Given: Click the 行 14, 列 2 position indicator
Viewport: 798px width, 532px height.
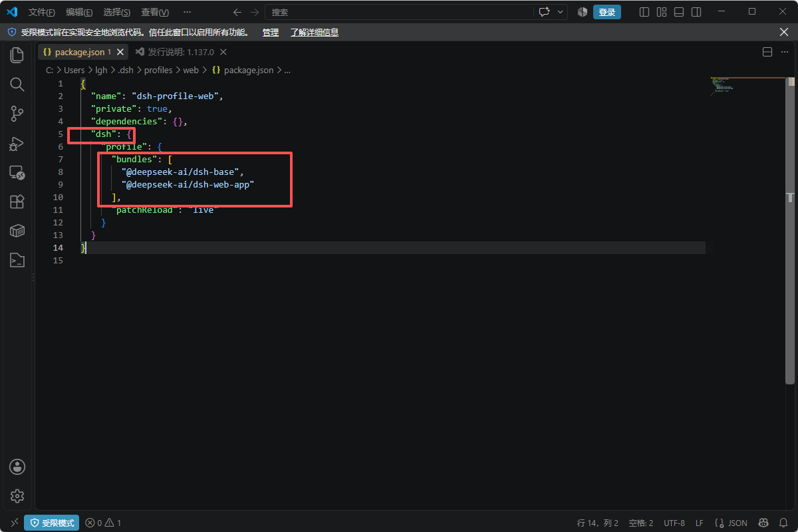Looking at the screenshot, I should 598,523.
